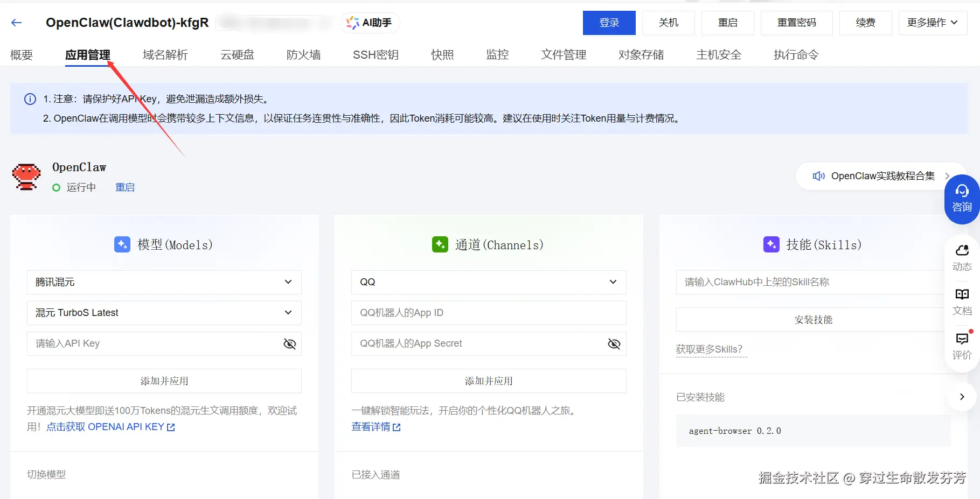Screen dimensions: 980x499
Task: Click the purple 技能(Skills) section icon
Action: 772,244
